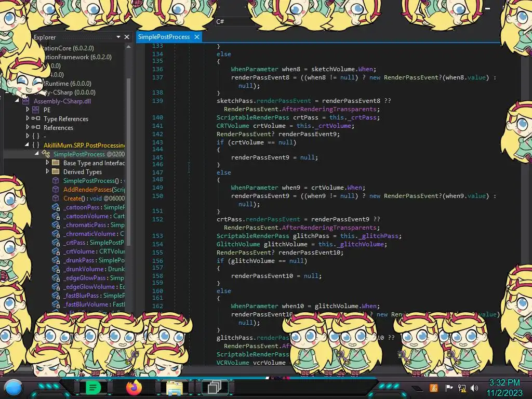Open Firefox from the taskbar

tap(134, 388)
